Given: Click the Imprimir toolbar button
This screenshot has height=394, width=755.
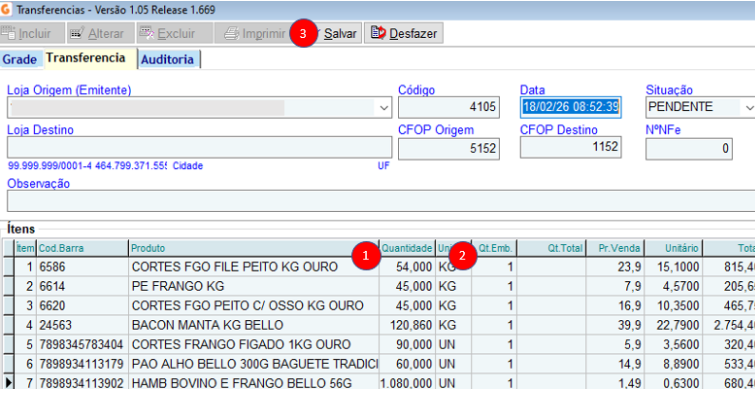Looking at the screenshot, I should (x=252, y=33).
